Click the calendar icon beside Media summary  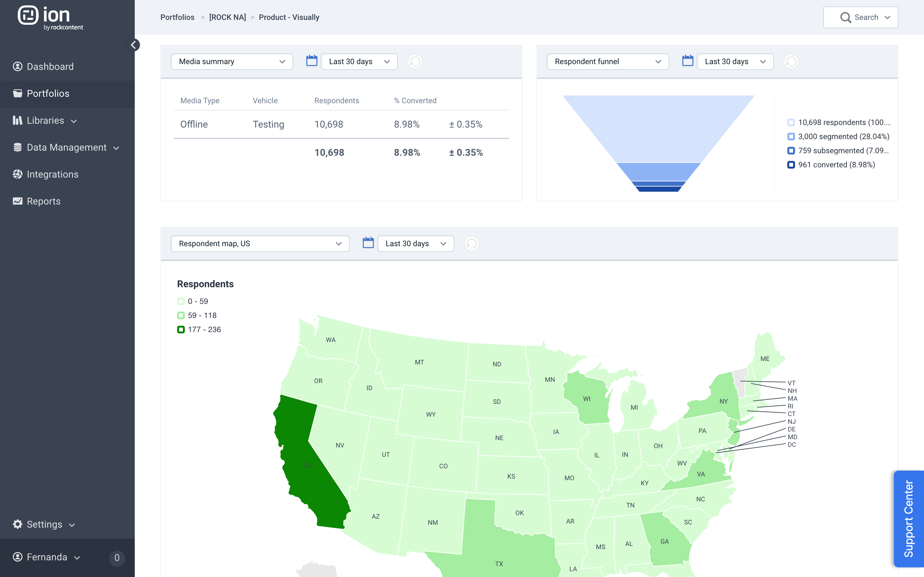(x=312, y=61)
